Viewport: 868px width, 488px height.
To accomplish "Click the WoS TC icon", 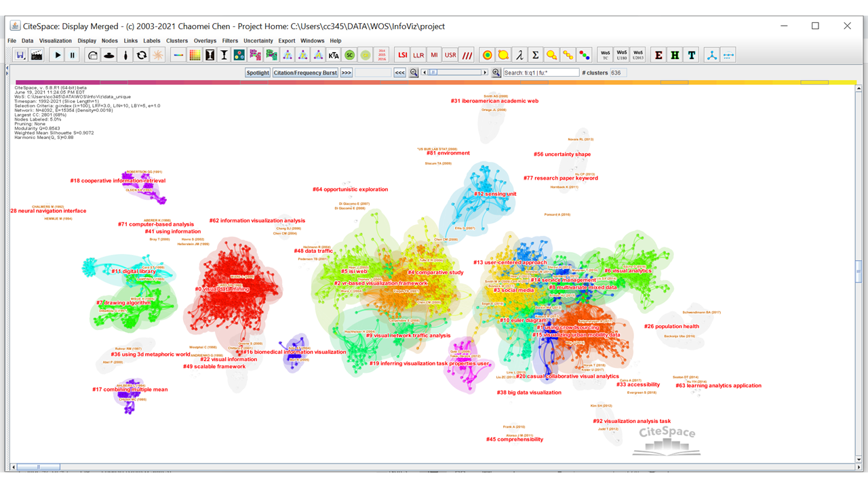I will click(606, 55).
